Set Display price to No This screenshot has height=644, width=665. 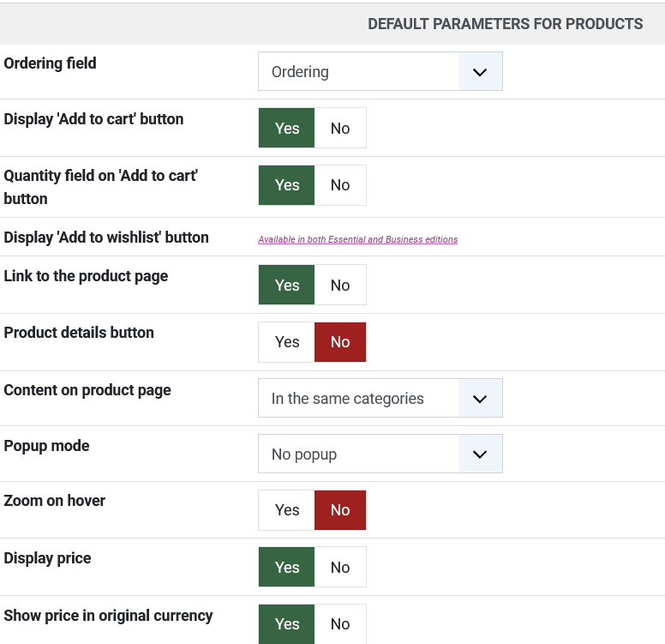click(x=340, y=568)
